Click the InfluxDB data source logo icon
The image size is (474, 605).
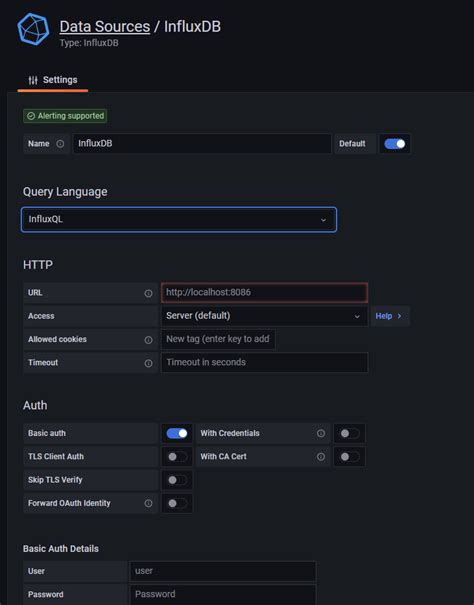[33, 29]
